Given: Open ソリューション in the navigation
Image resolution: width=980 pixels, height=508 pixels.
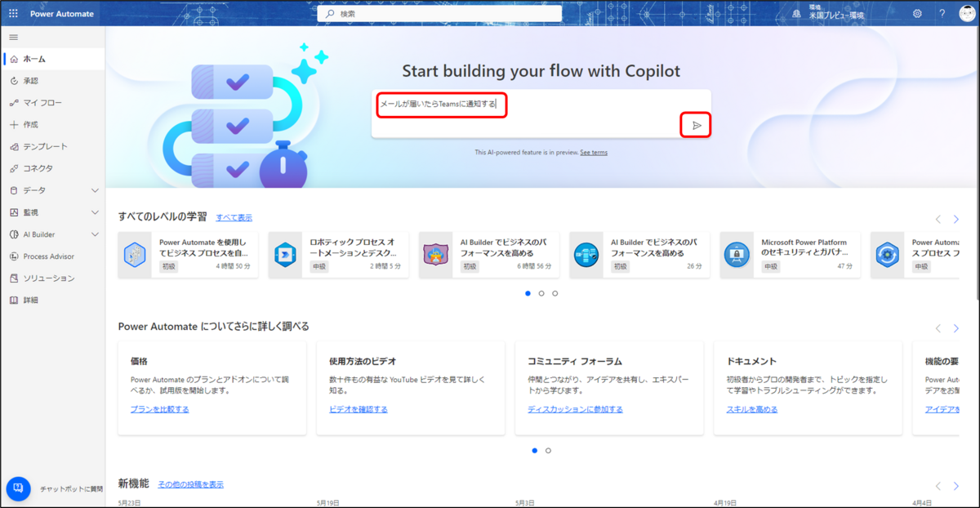Looking at the screenshot, I should pyautogui.click(x=53, y=279).
